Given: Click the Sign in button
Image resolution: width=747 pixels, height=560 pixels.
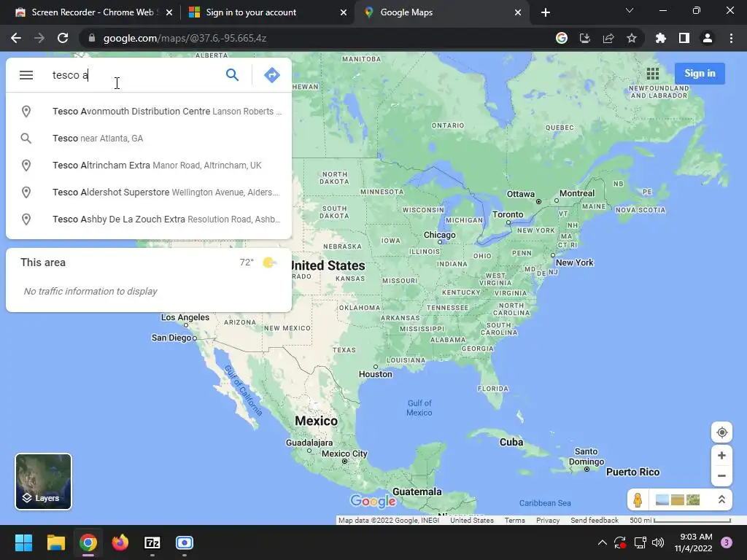Looking at the screenshot, I should 700,74.
